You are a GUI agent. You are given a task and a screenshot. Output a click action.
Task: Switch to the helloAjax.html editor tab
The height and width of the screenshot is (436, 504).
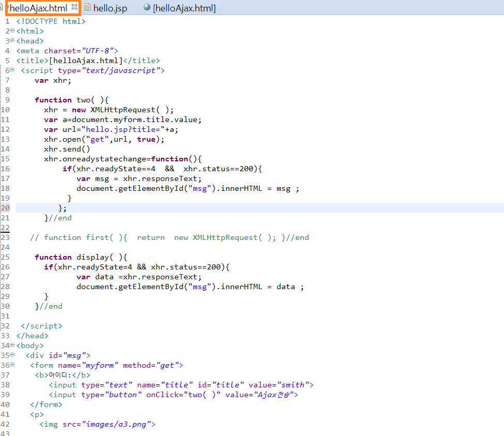(x=38, y=8)
